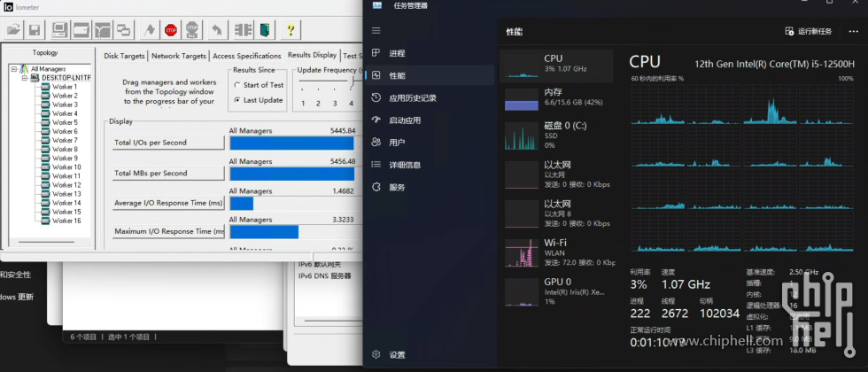The image size is (868, 372).
Task: Choose the Last Update radio button
Action: tap(237, 100)
